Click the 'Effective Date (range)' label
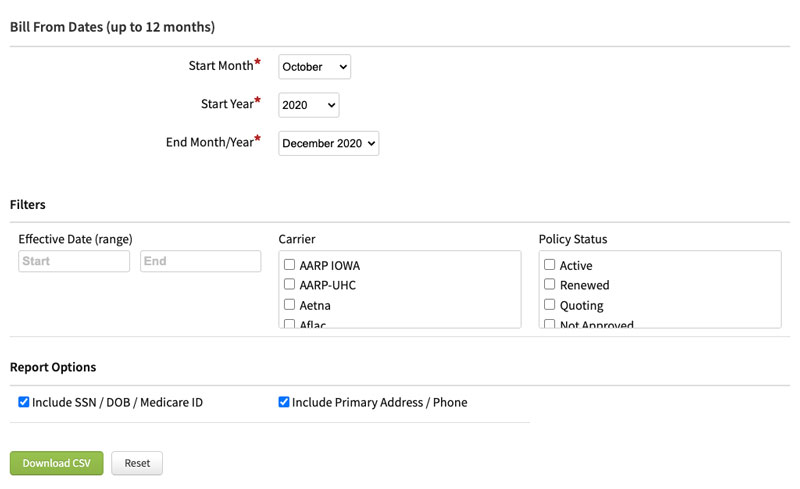Image resolution: width=800 pixels, height=489 pixels. (x=76, y=239)
